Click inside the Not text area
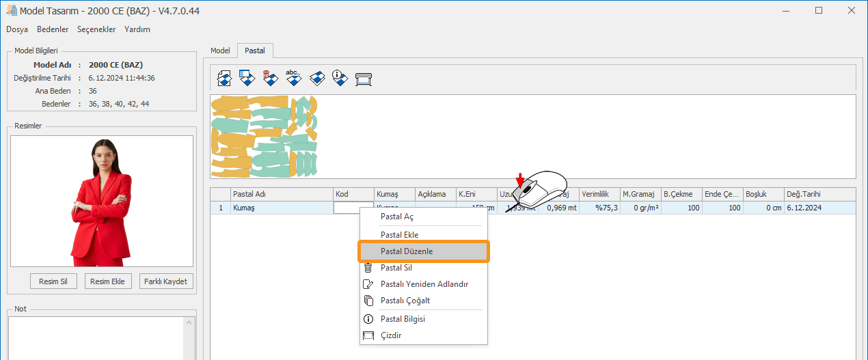 click(102, 338)
